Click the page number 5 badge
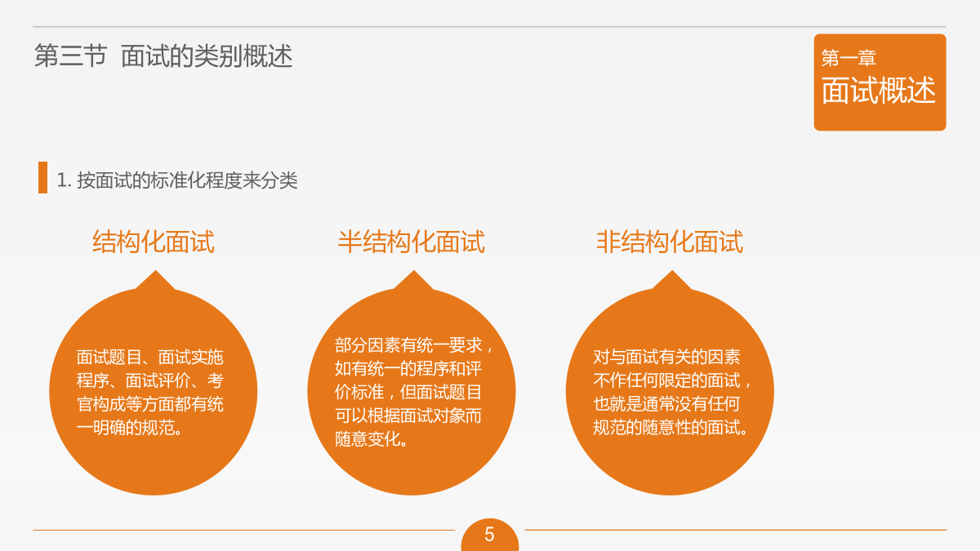Screen dimensions: 980x551 coord(490,535)
